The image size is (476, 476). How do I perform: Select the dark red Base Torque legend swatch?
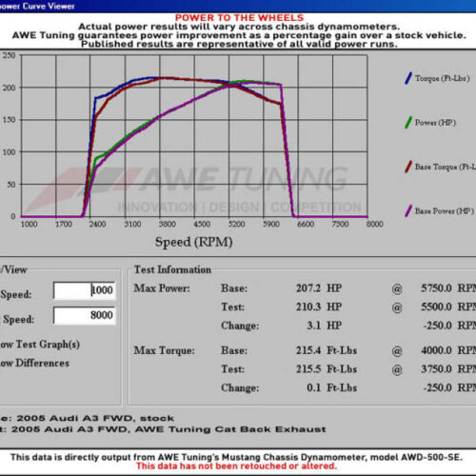coord(408,167)
